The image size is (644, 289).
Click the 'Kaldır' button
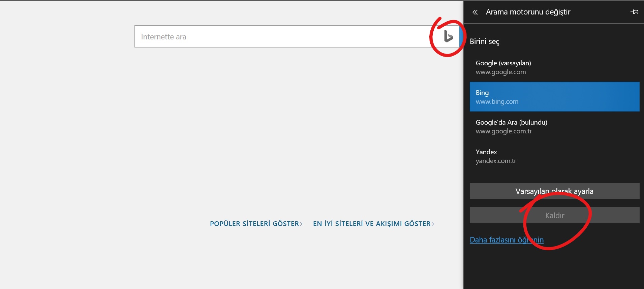point(554,215)
